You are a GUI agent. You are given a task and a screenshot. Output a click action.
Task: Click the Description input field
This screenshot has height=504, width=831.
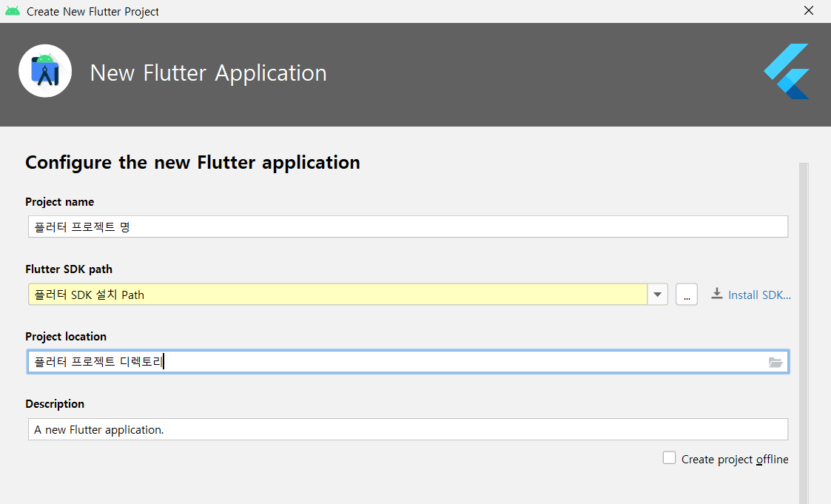(408, 429)
